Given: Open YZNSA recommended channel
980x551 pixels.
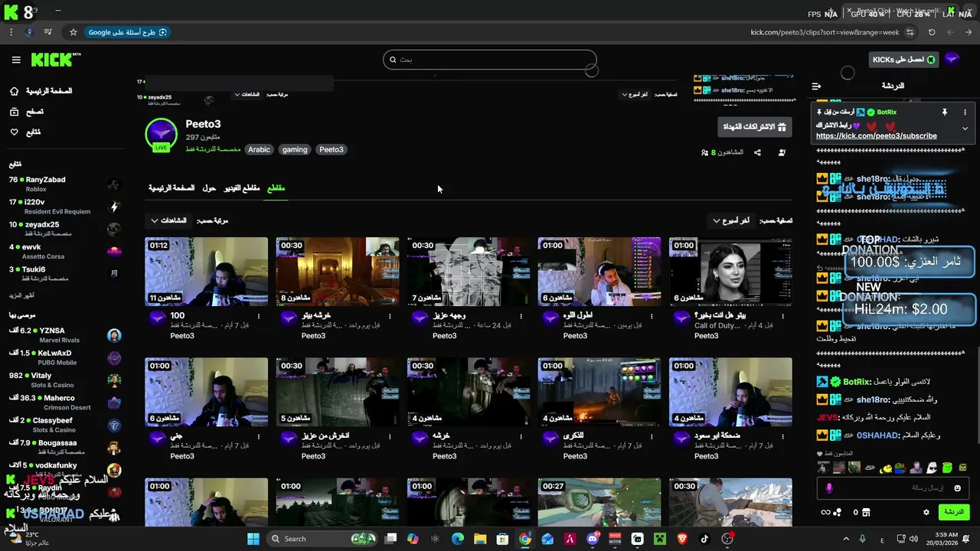Looking at the screenshot, I should (65, 335).
